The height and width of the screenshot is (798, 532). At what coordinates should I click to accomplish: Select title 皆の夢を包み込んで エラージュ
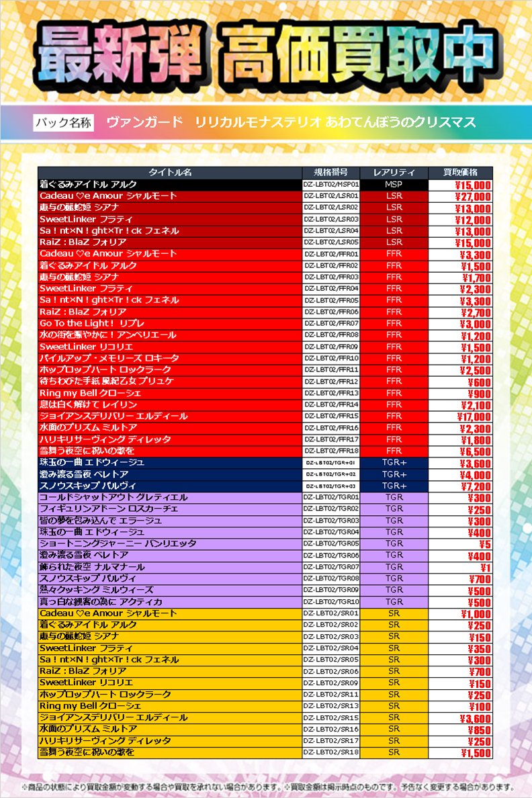100,521
